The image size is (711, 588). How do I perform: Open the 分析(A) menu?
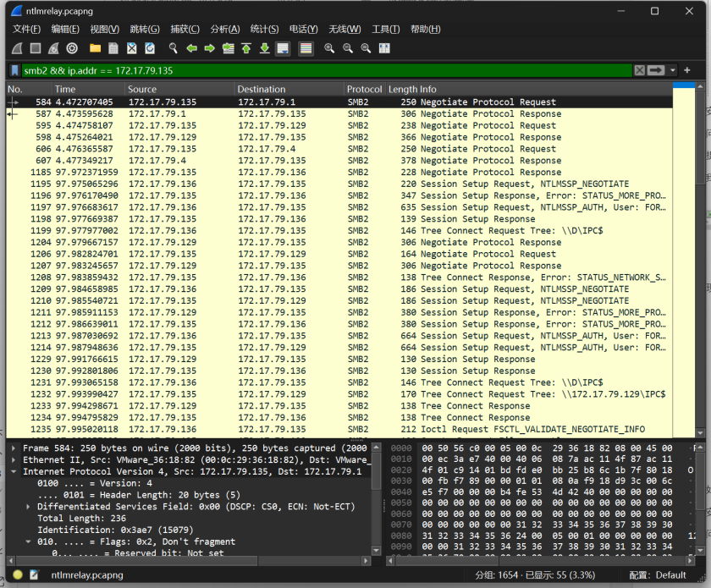(224, 30)
